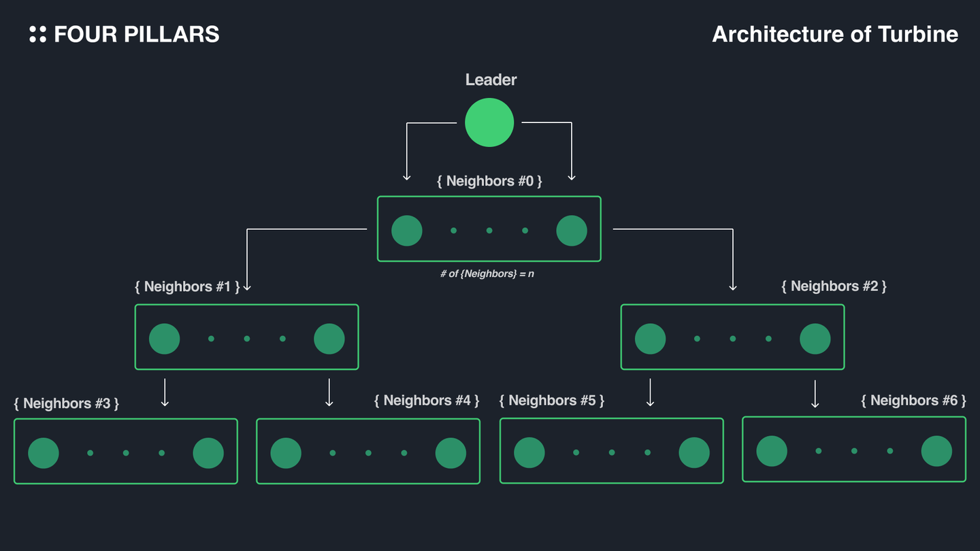
Task: Click the right node in Neighbors #6 group
Action: coord(936,451)
